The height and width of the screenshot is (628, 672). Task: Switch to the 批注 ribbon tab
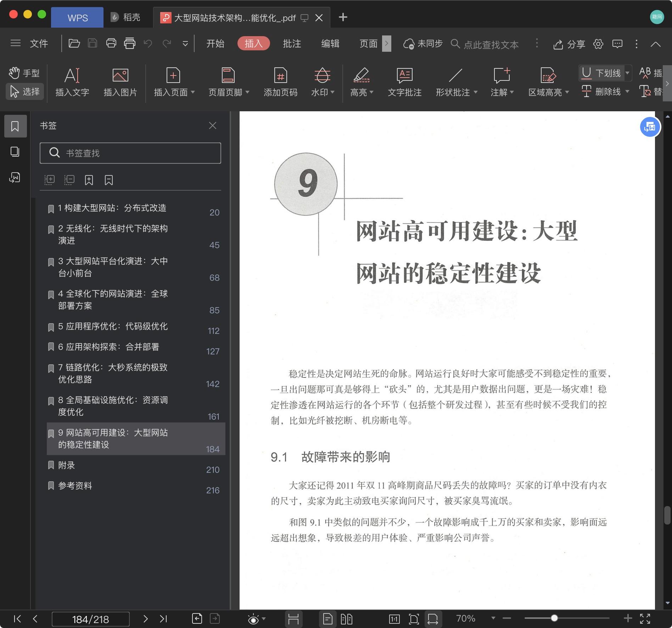tap(292, 44)
